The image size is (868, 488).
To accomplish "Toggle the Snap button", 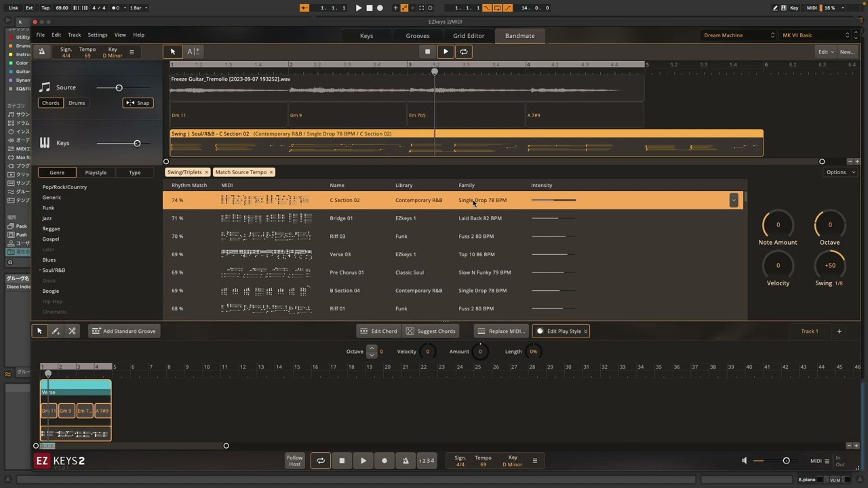I will [x=138, y=103].
